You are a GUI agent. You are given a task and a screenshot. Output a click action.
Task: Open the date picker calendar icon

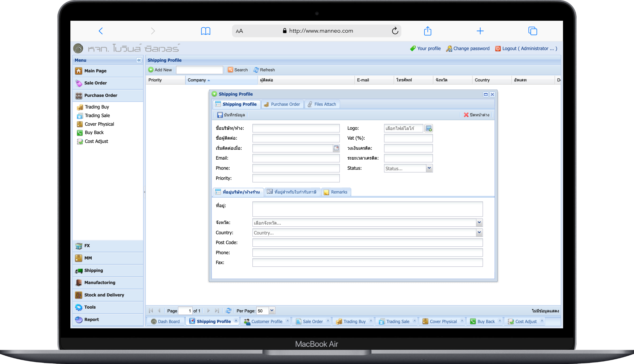[336, 148]
